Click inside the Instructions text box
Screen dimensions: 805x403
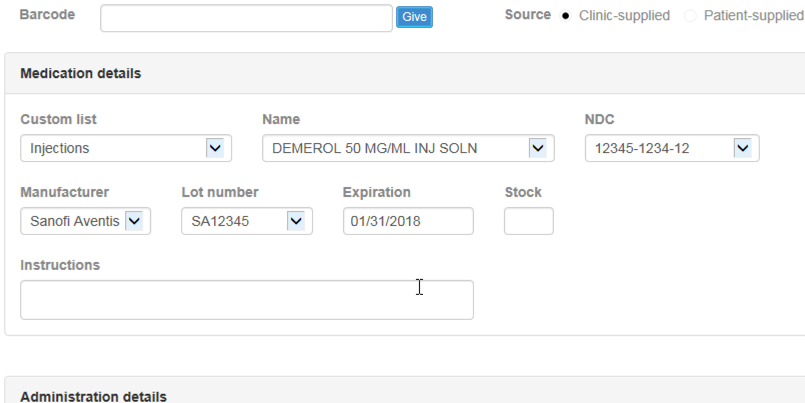[x=247, y=300]
